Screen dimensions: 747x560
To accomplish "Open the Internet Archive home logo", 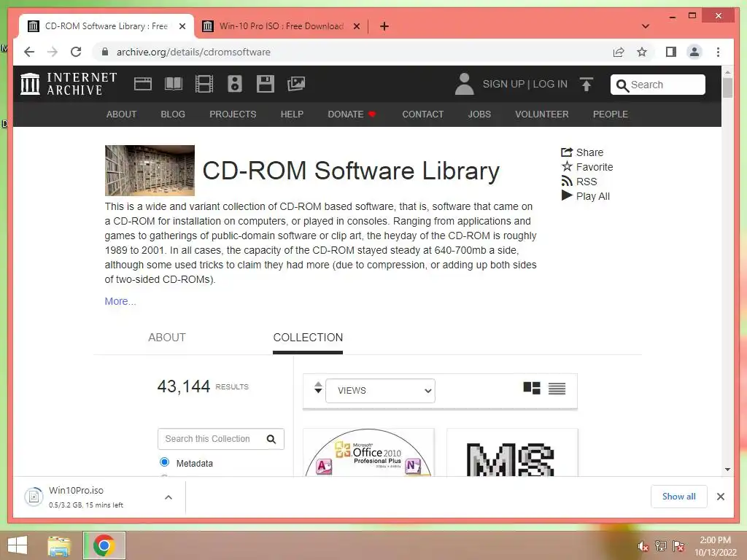I will 69,84.
